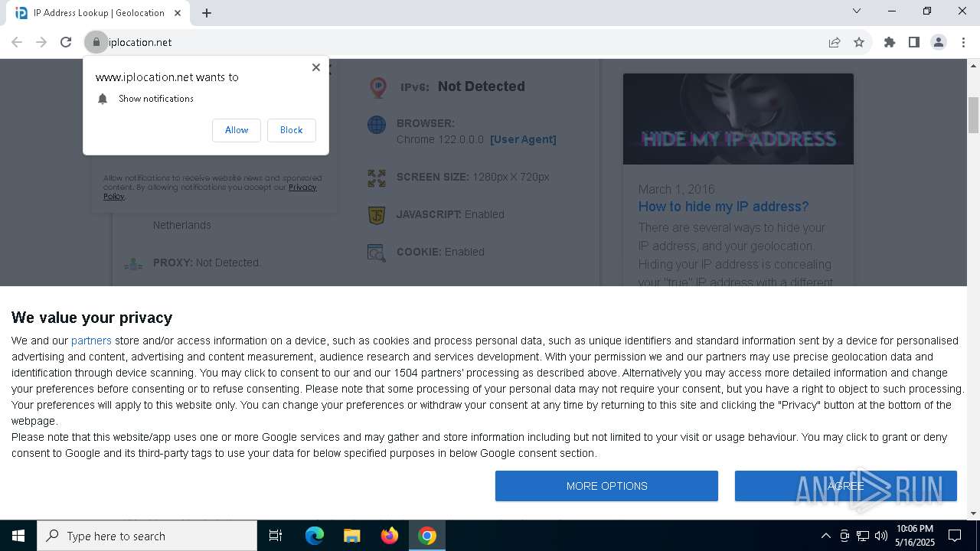Screen dimensions: 980x551
Task: Launch Microsoft Edge from taskbar
Action: (315, 536)
